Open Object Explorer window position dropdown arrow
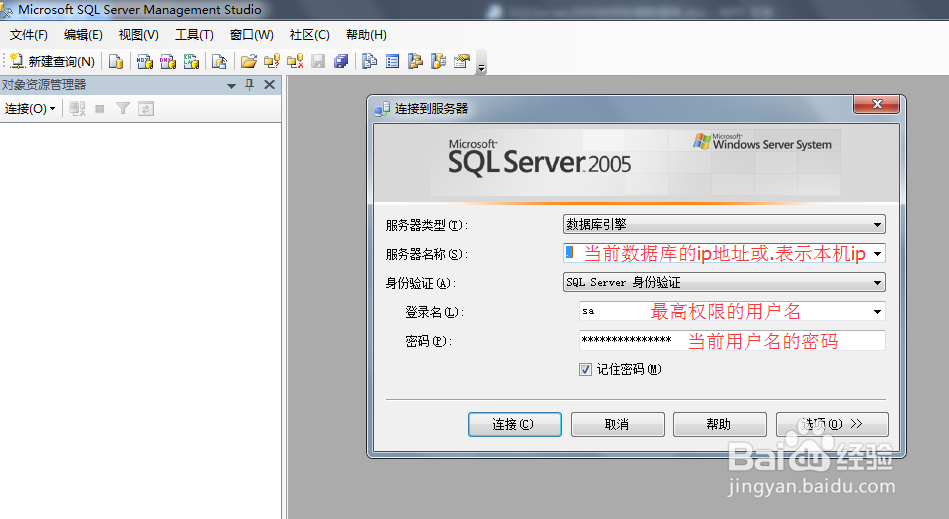Viewport: 949px width, 519px height. pos(231,85)
